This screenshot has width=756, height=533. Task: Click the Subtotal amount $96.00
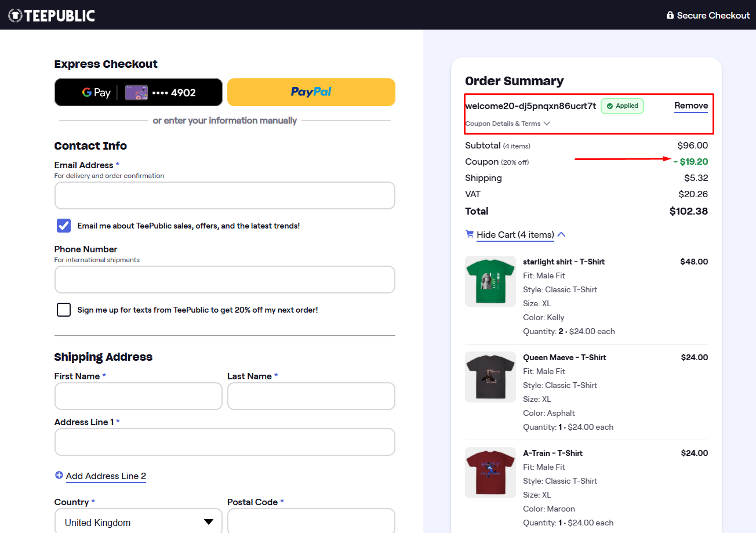pyautogui.click(x=693, y=146)
